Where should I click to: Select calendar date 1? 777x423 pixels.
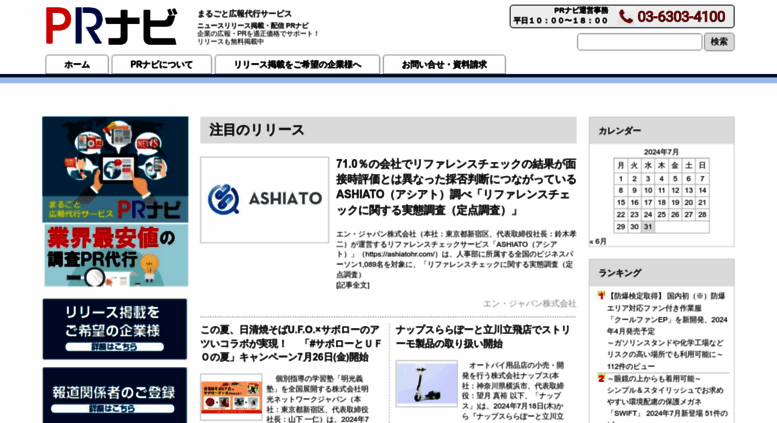(x=620, y=179)
